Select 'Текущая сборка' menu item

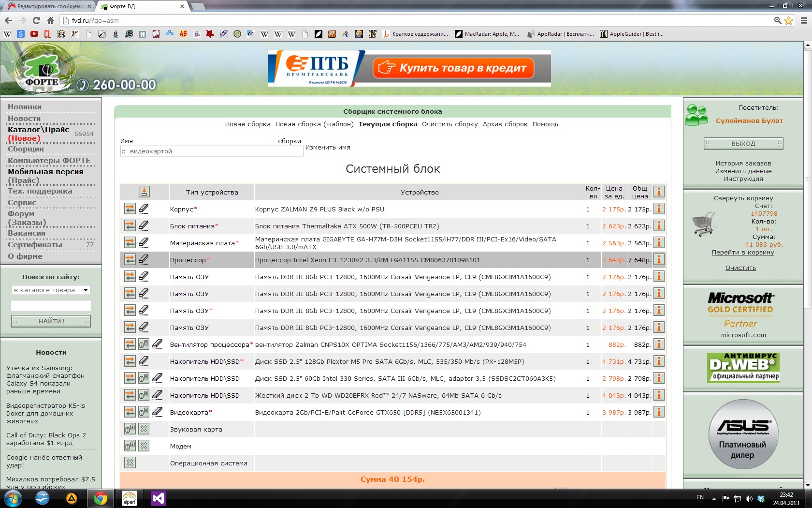click(388, 124)
